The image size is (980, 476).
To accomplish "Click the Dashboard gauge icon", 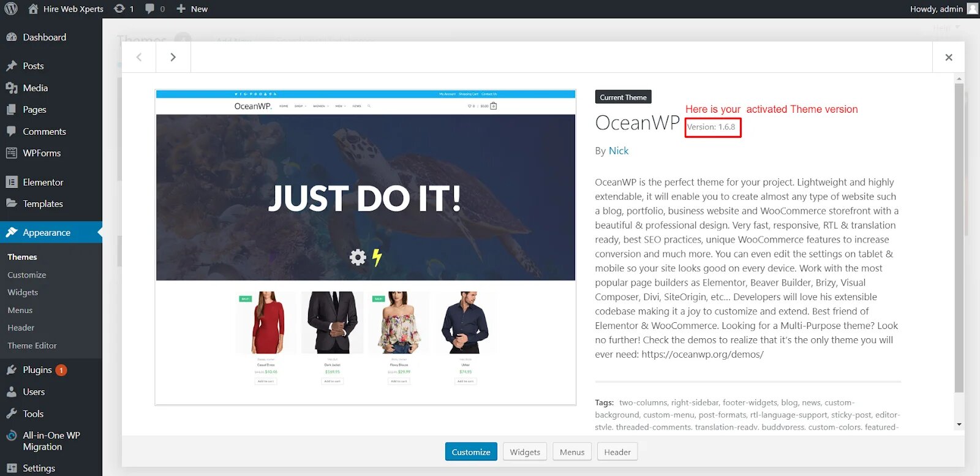I will coord(12,37).
